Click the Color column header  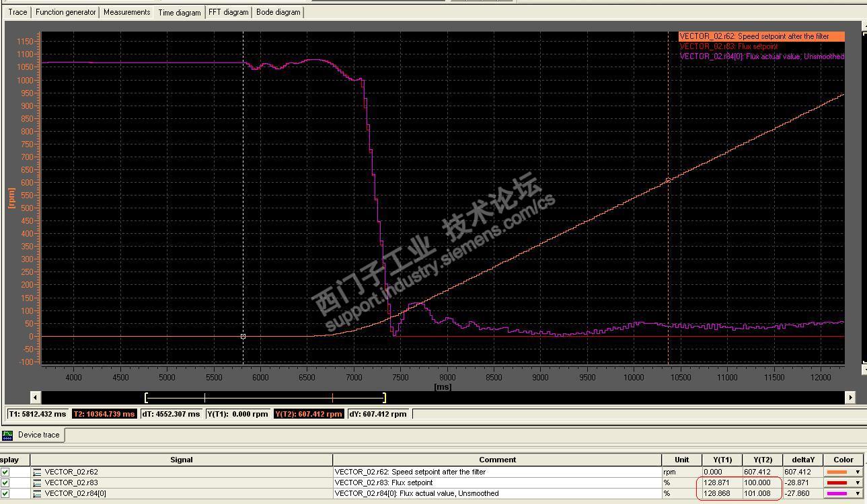coord(843,460)
